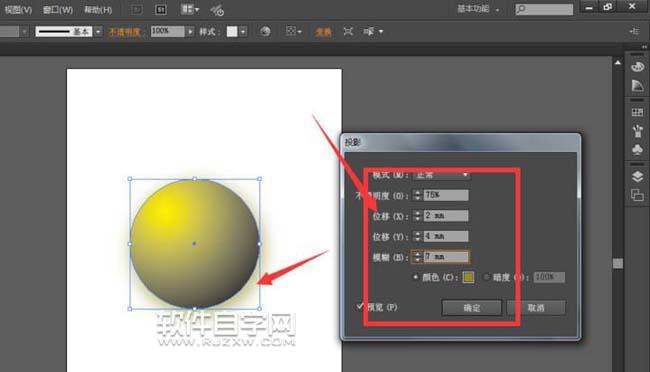
Task: Open the Color panel icon in right dock
Action: pos(638,67)
